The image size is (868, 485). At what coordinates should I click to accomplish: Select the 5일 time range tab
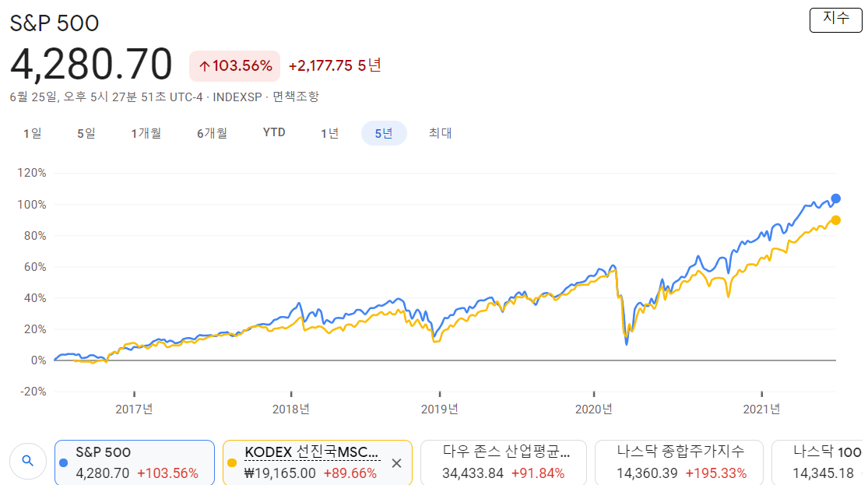(86, 133)
